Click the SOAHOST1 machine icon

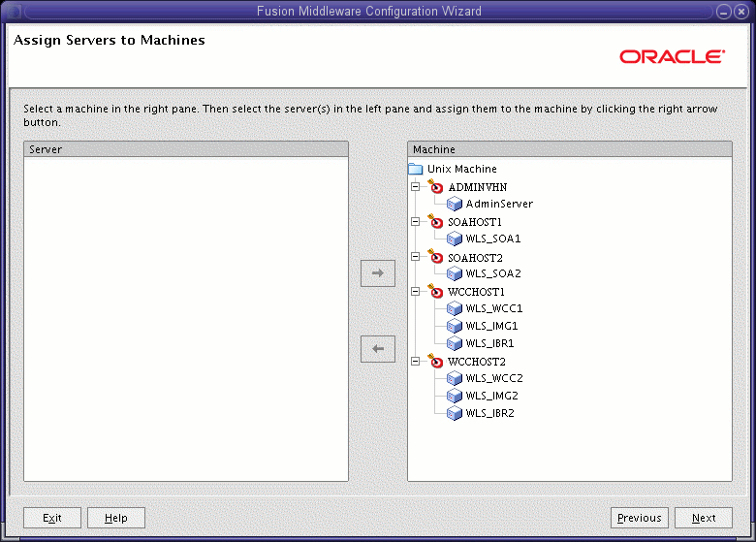coord(435,222)
